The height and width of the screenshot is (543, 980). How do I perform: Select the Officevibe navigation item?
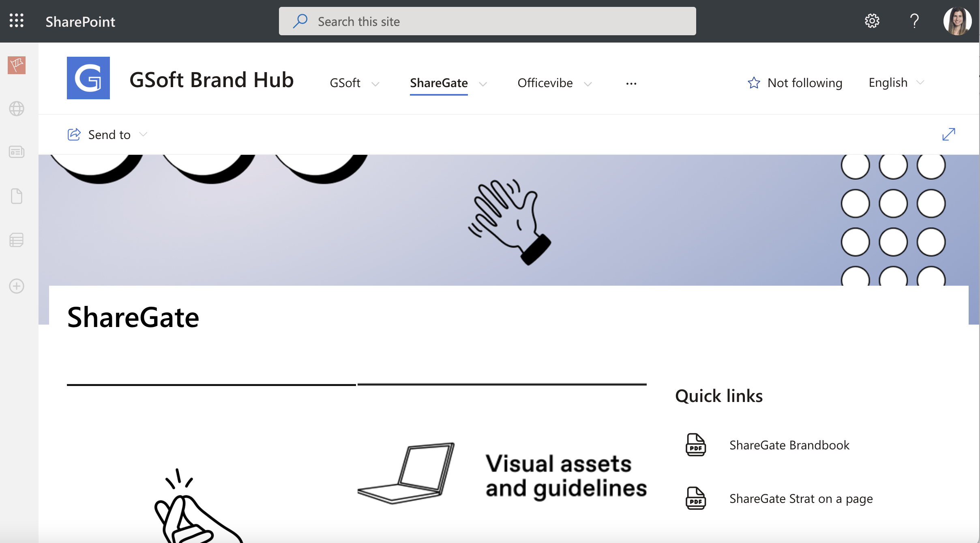tap(545, 83)
